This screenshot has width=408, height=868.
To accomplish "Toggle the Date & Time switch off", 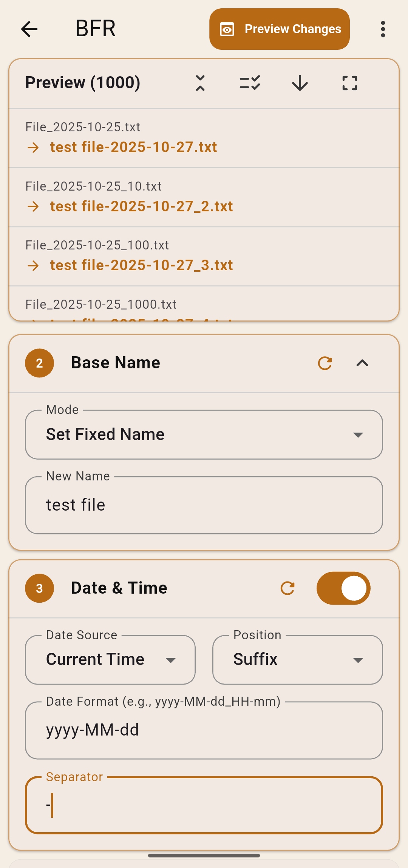I will (x=343, y=588).
